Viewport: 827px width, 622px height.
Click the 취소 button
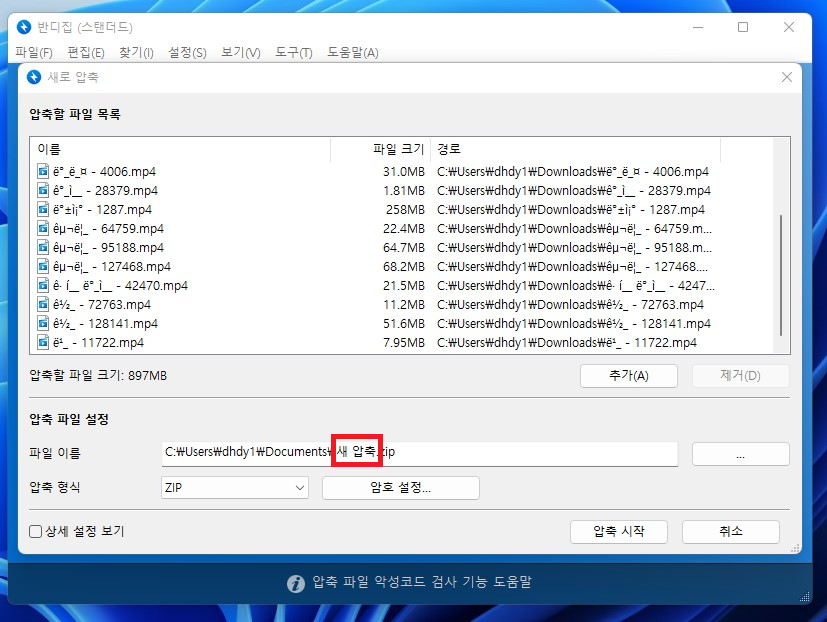tap(730, 531)
